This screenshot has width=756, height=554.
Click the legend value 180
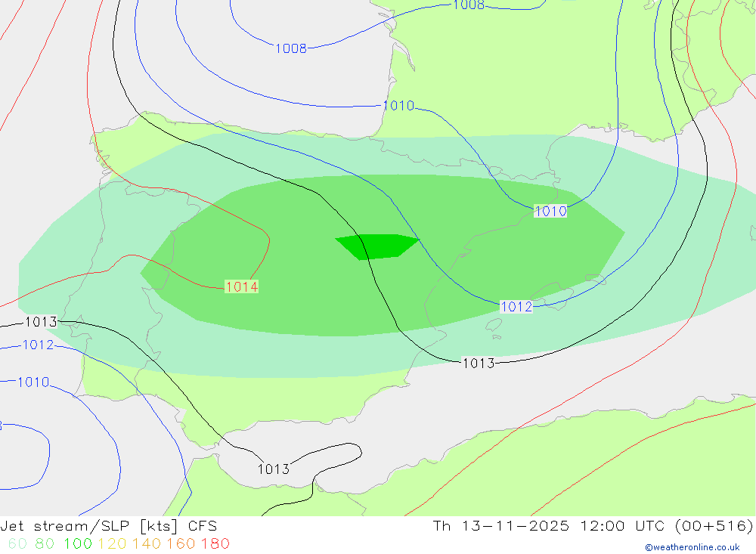click(215, 544)
